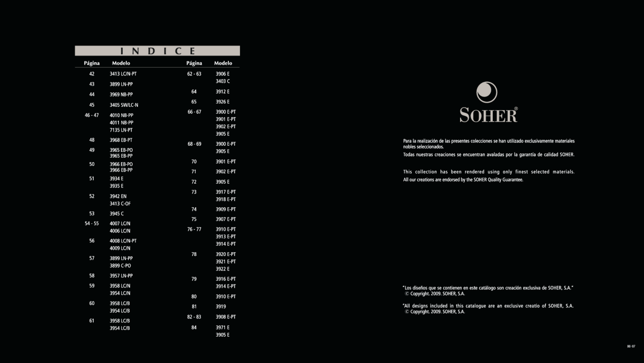Click model 3405 SW/LC-N entry
Screen dimensions: 644x363
click(124, 105)
